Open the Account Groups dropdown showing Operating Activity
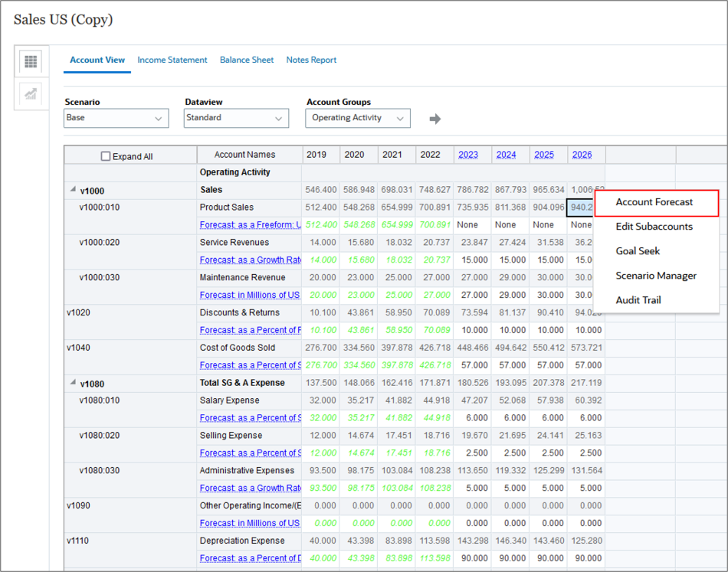Viewport: 728px width, 572px height. point(357,118)
